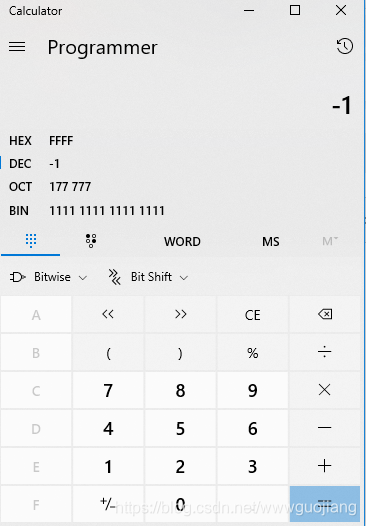Click digit 4 key
The width and height of the screenshot is (366, 526).
[x=108, y=428]
